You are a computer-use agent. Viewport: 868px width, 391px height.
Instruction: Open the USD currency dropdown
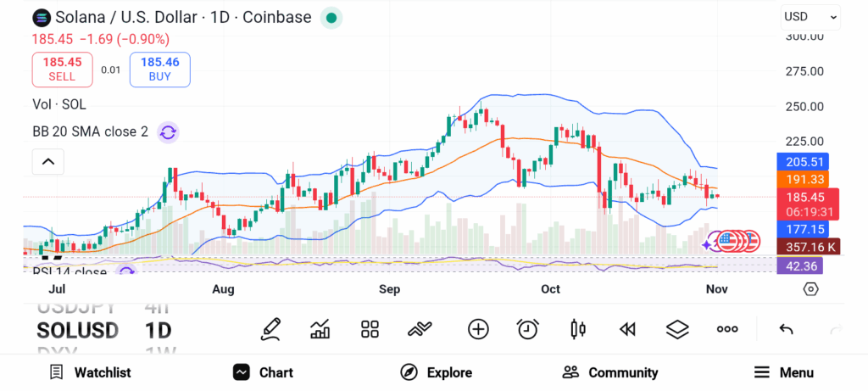[x=810, y=16]
